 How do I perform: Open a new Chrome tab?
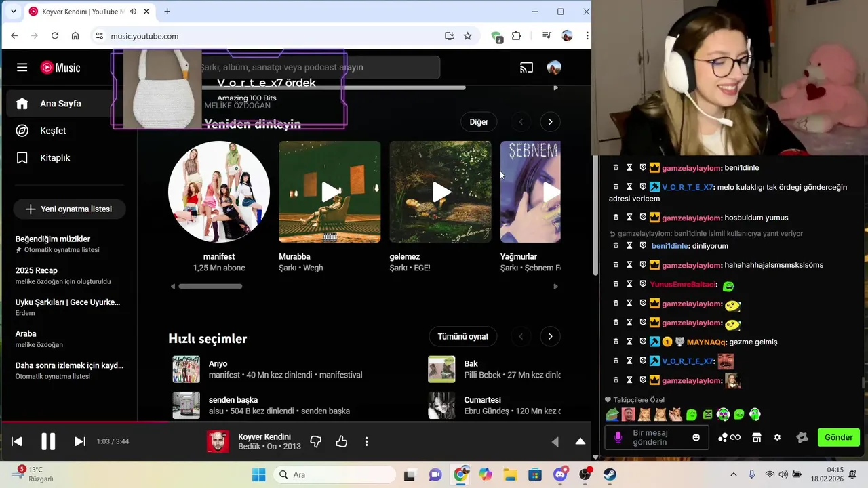click(167, 12)
